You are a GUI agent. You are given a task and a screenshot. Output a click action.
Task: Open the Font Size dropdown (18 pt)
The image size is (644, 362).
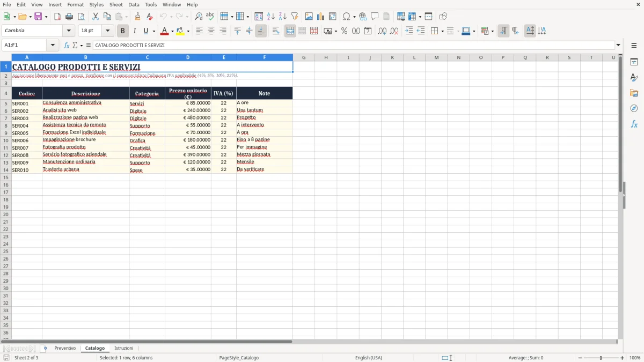pyautogui.click(x=107, y=31)
